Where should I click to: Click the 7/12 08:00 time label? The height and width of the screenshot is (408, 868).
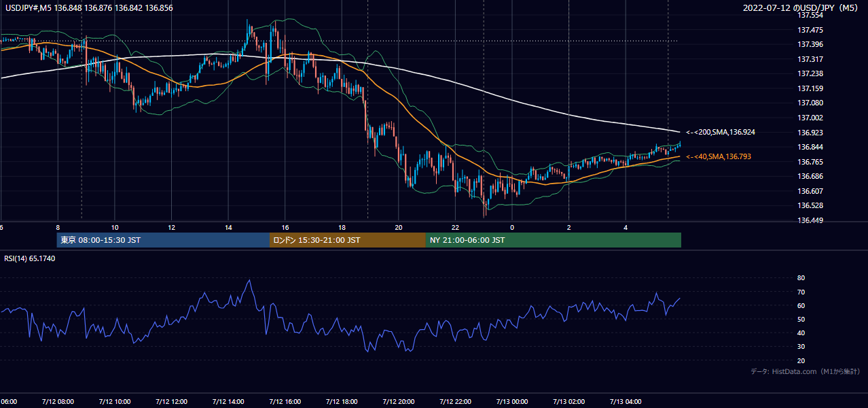point(57,402)
